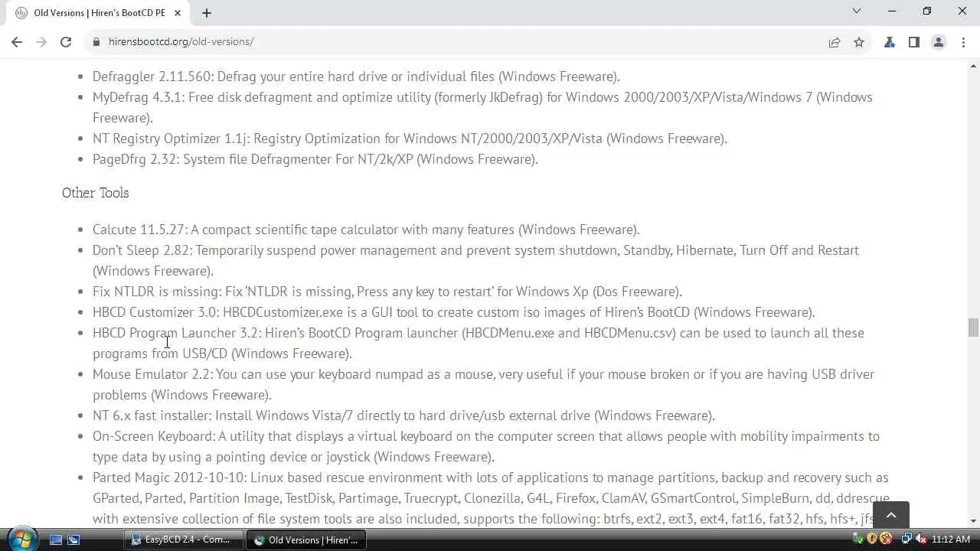Viewport: 980px width, 551px height.
Task: Click the 'NT 6.x fast installer' text
Action: [152, 416]
